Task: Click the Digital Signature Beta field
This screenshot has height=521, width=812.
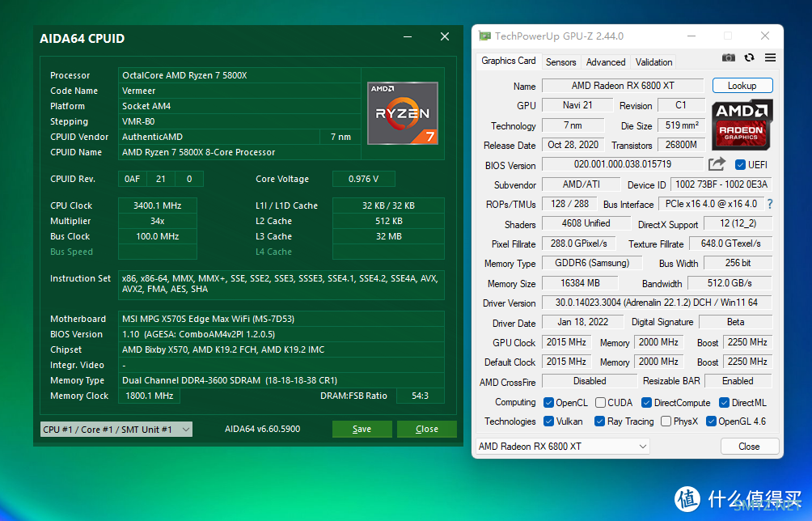Action: coord(735,322)
